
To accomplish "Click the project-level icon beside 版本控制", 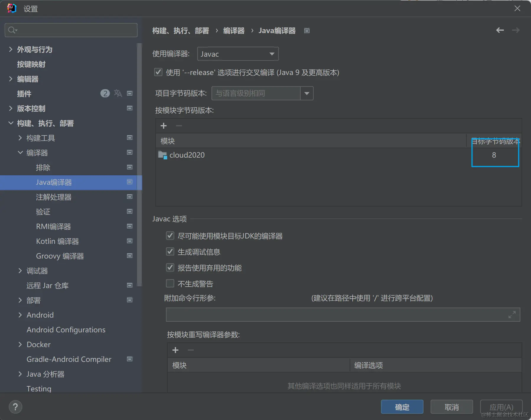I will (x=130, y=108).
